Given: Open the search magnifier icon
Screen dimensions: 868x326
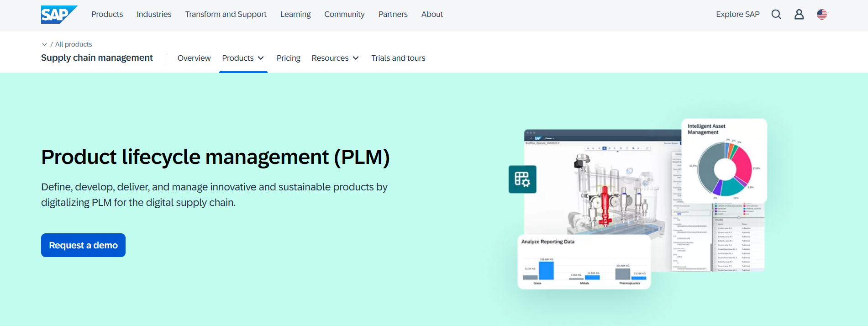Looking at the screenshot, I should (776, 15).
